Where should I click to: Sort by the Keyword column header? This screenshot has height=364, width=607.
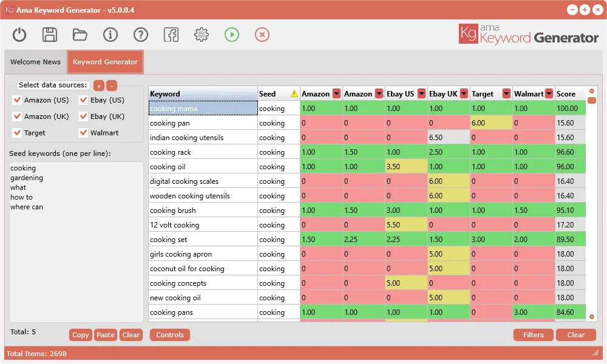point(203,93)
